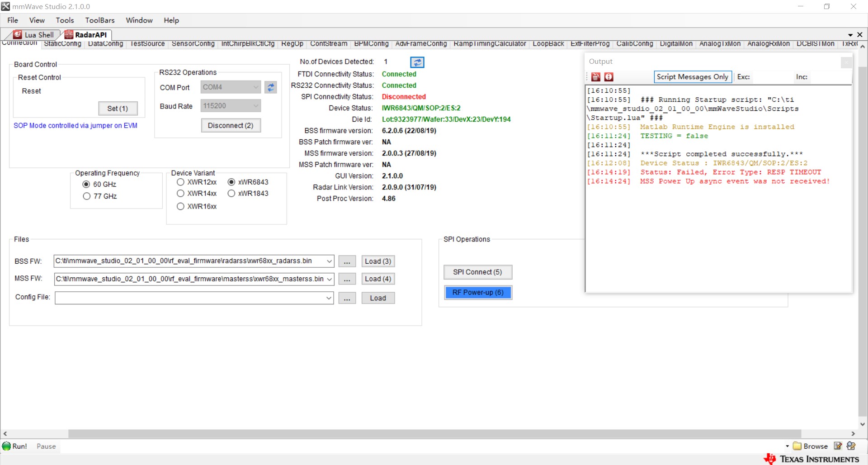The width and height of the screenshot is (868, 465).
Task: Open the Tools menu
Action: click(65, 20)
